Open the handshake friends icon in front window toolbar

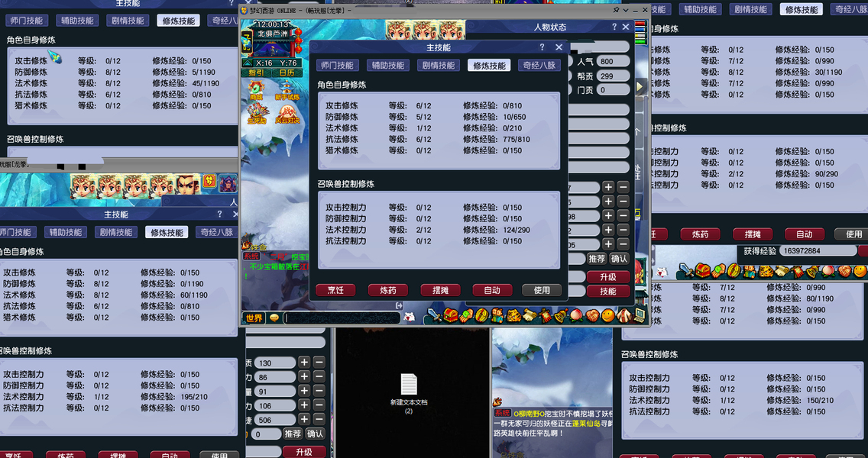tap(592, 315)
